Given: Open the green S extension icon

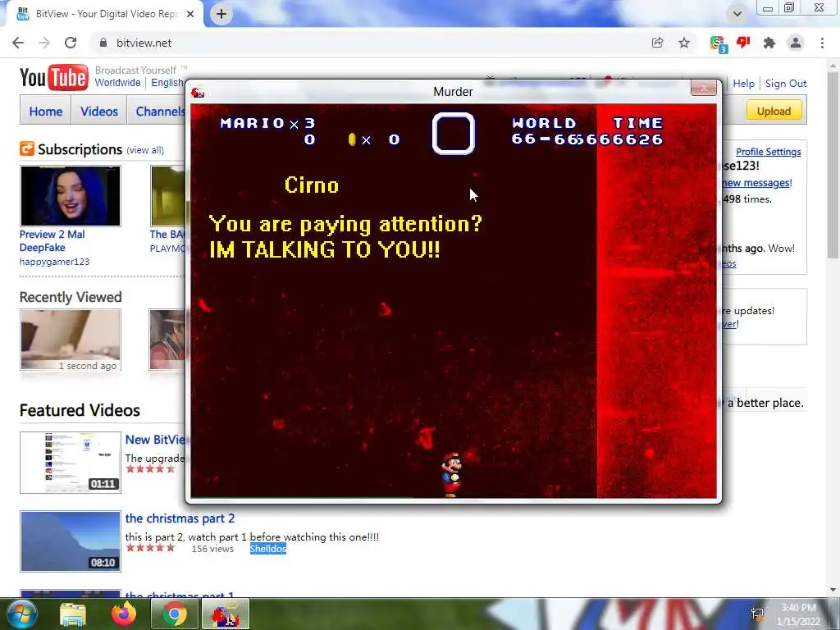Looking at the screenshot, I should click(x=717, y=44).
